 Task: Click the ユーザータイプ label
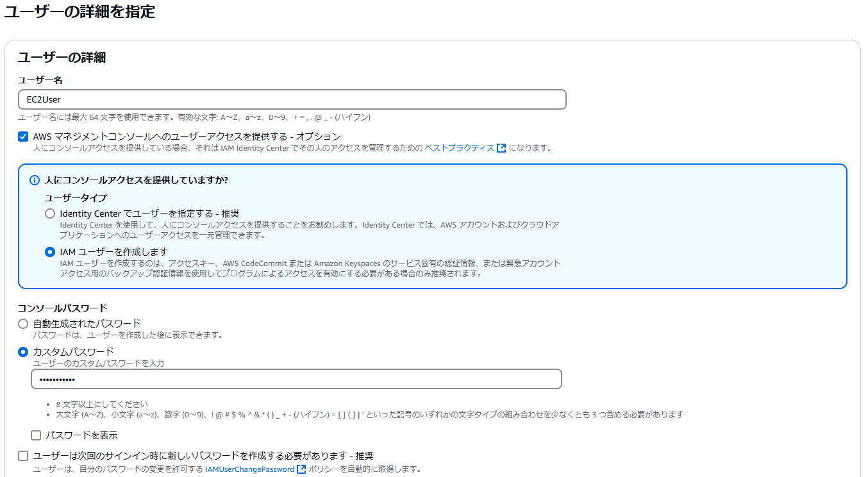pyautogui.click(x=76, y=198)
